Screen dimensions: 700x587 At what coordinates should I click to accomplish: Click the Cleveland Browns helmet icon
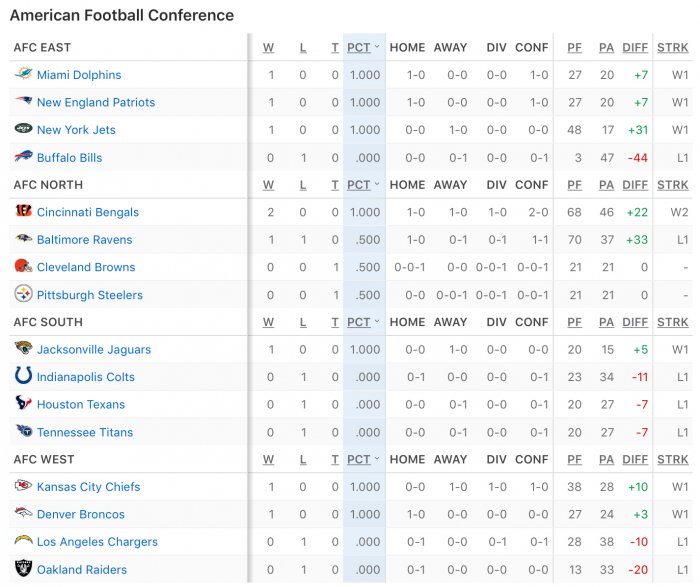[23, 266]
